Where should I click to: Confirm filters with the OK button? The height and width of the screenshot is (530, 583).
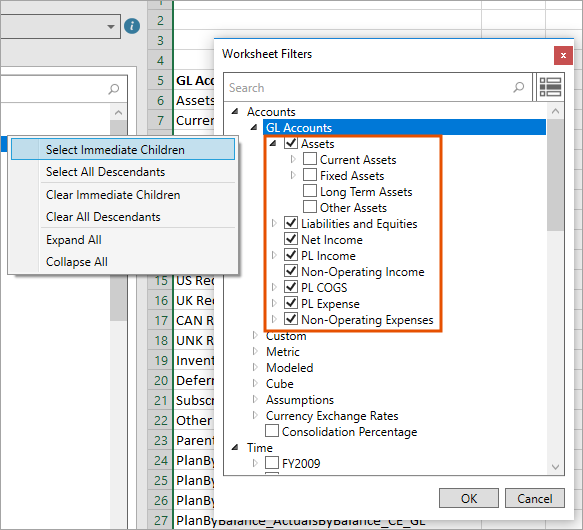coord(468,498)
